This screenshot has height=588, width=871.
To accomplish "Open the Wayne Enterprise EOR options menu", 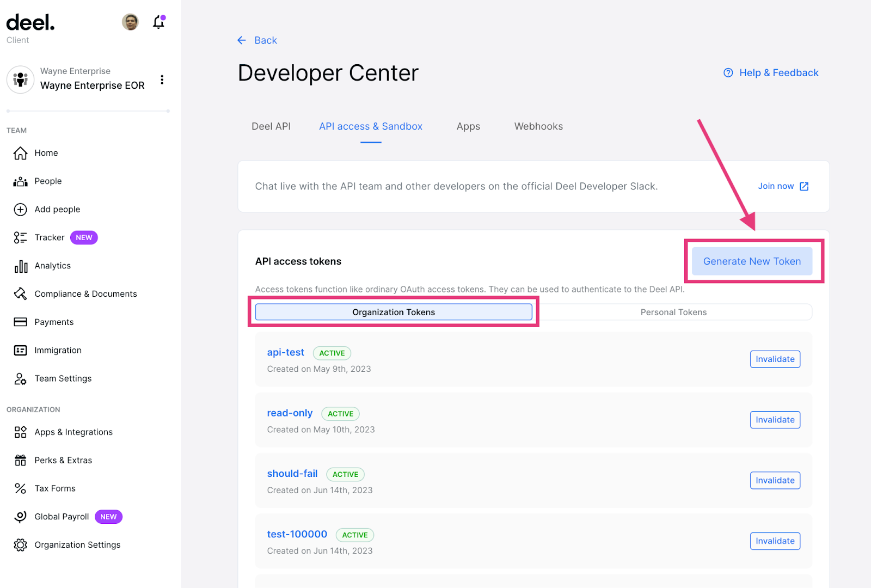I will point(162,79).
